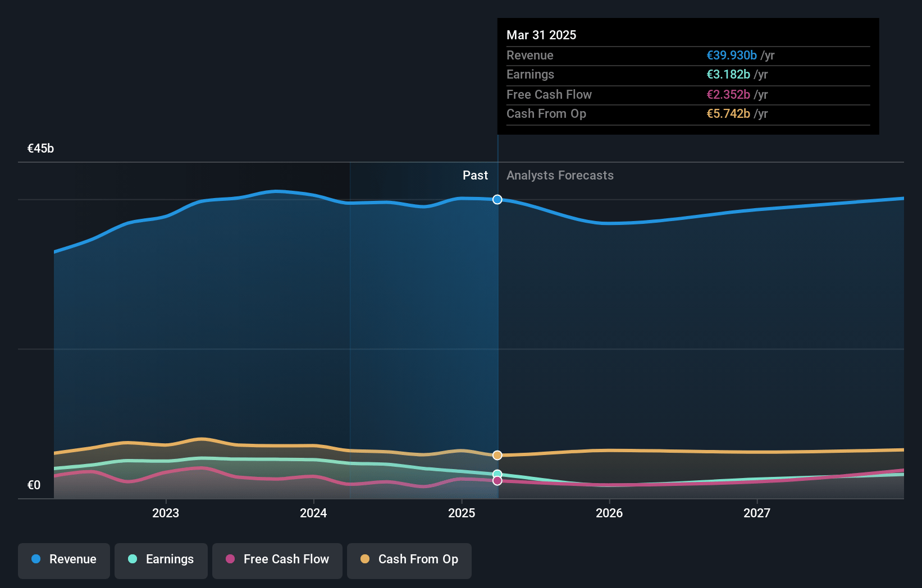Click the €45b y-axis label
The image size is (922, 588).
click(41, 149)
